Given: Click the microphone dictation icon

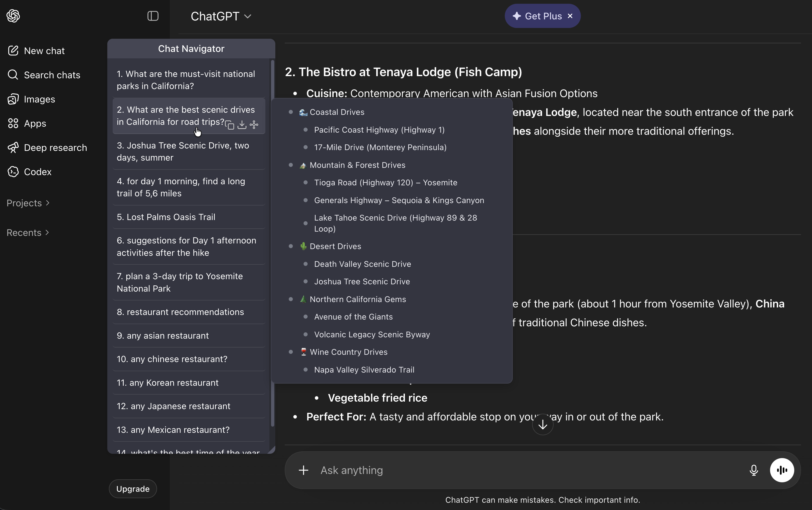Looking at the screenshot, I should click(x=754, y=470).
